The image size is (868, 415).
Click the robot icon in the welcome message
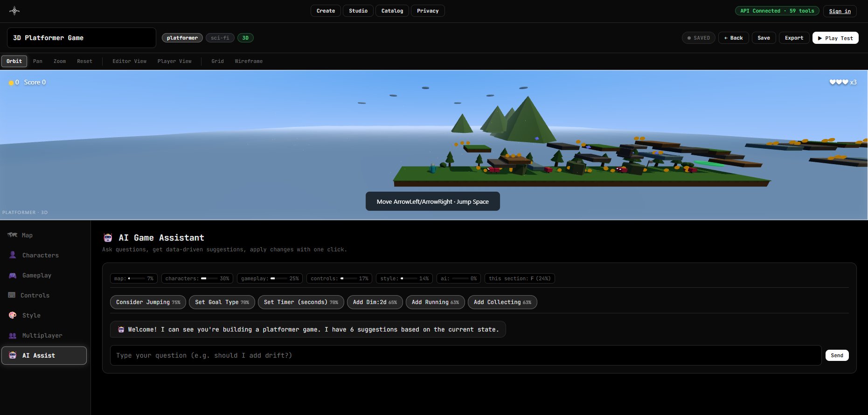[121, 330]
